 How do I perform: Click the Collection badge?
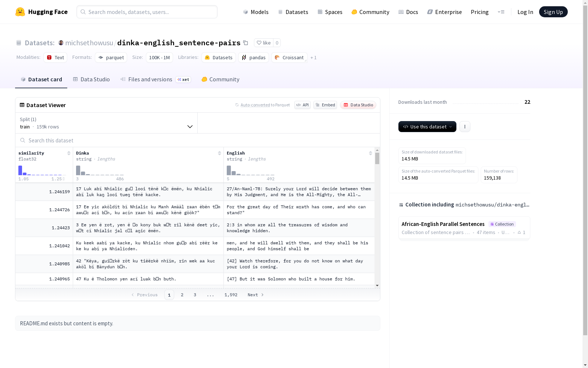(502, 224)
